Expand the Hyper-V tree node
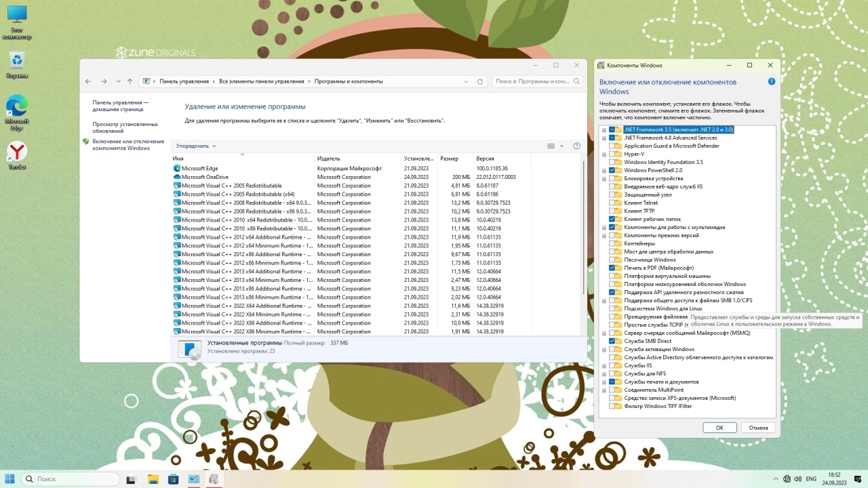The width and height of the screenshot is (868, 488). (x=604, y=154)
